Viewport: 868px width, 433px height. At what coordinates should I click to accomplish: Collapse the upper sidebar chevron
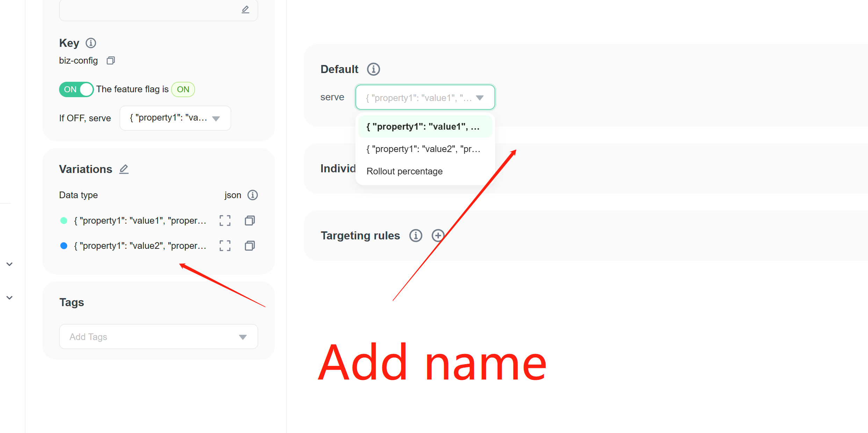point(9,264)
